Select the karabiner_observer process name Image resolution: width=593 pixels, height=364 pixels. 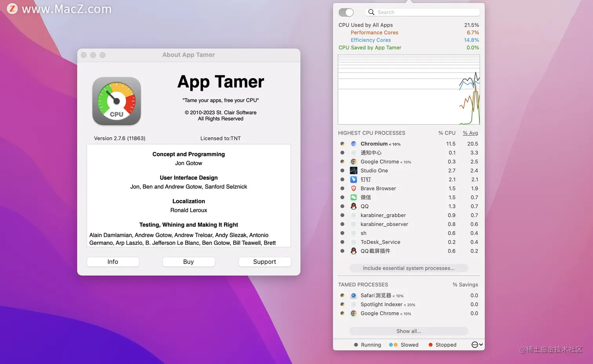pos(384,224)
